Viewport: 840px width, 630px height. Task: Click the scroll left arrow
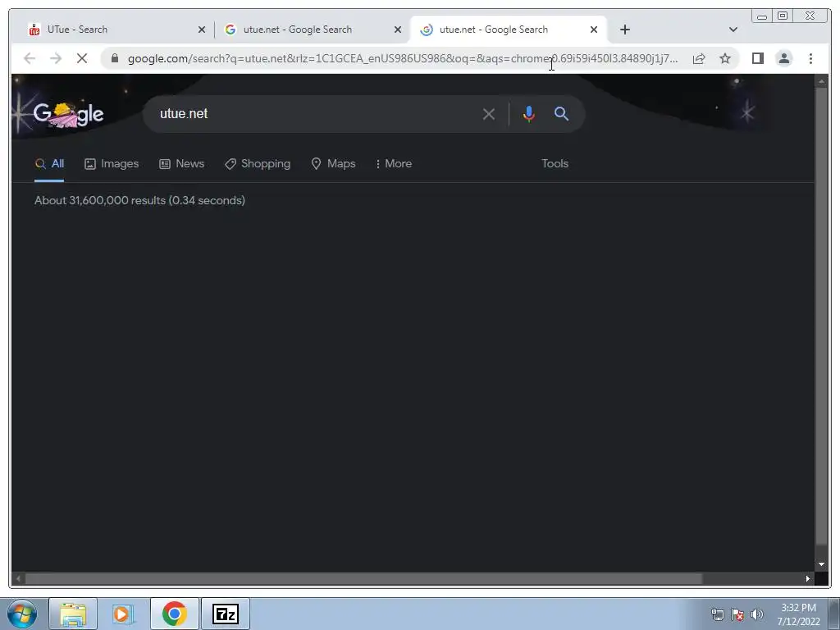[x=18, y=578]
